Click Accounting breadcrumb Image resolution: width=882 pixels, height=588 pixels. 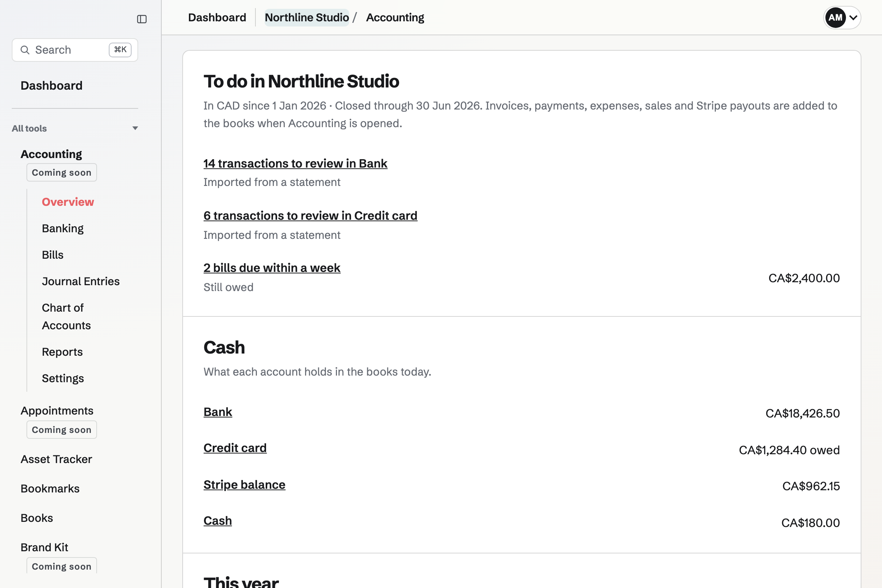tap(395, 18)
